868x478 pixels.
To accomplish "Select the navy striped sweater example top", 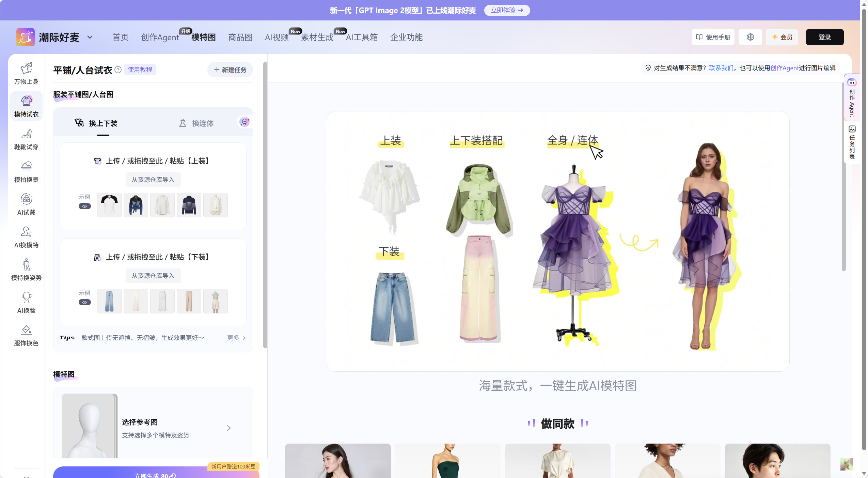I will 189,205.
